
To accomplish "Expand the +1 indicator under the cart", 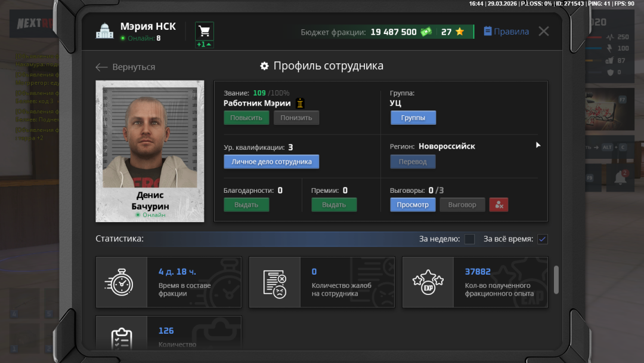I will pos(205,45).
